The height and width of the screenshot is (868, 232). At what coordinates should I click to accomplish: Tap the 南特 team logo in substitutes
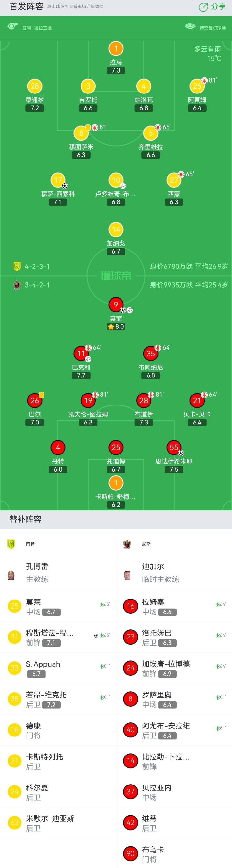coord(11,544)
